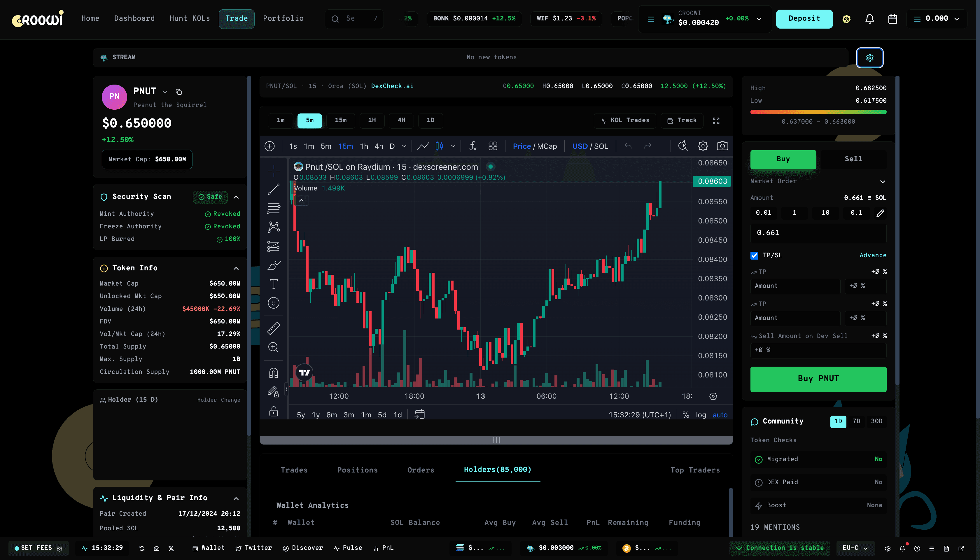980x560 pixels.
Task: Open the chart settings gear in toolbar
Action: (x=703, y=146)
